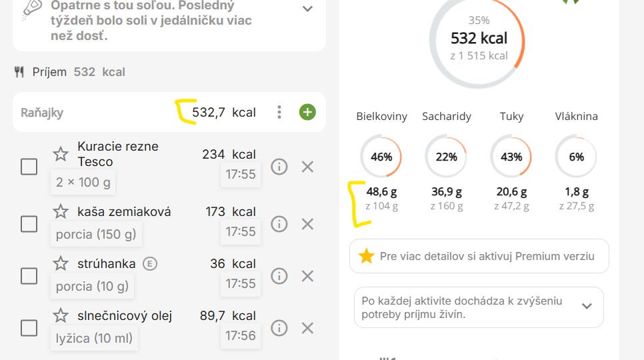
Task: Expand the activity nutrient tip
Action: [587, 307]
